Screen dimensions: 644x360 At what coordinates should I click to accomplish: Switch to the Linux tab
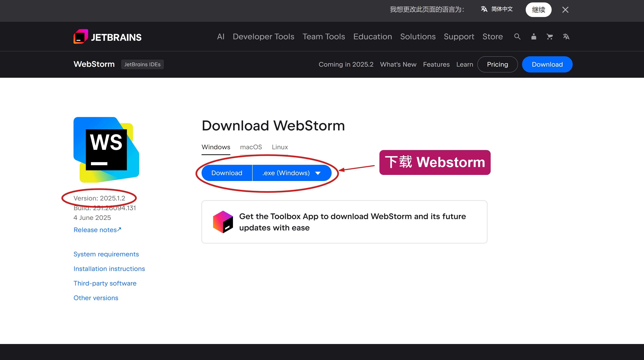coord(280,147)
